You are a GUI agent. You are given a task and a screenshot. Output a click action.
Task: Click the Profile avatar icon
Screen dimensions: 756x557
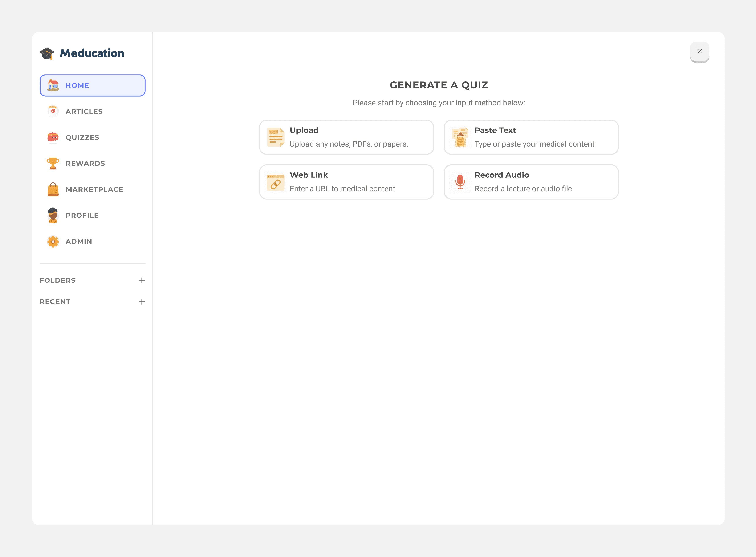pyautogui.click(x=53, y=215)
